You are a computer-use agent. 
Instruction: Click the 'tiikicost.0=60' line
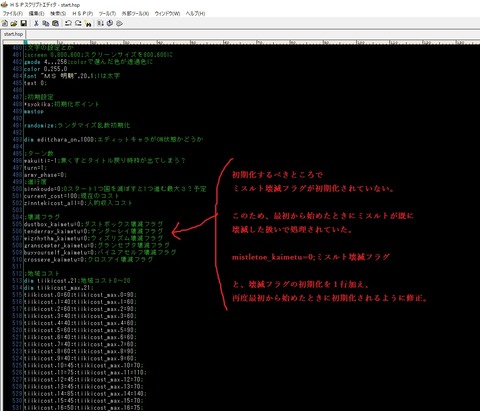click(80, 295)
